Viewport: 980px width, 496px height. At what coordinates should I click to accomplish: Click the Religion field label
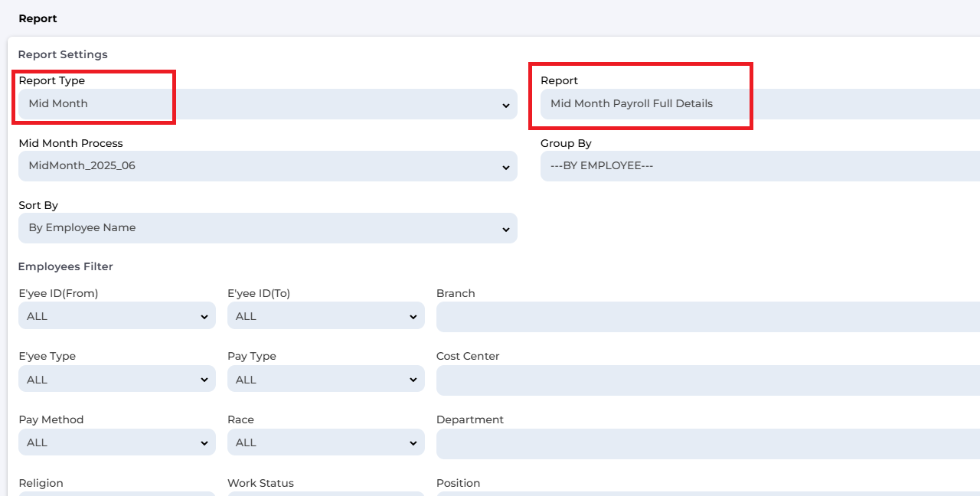(41, 483)
